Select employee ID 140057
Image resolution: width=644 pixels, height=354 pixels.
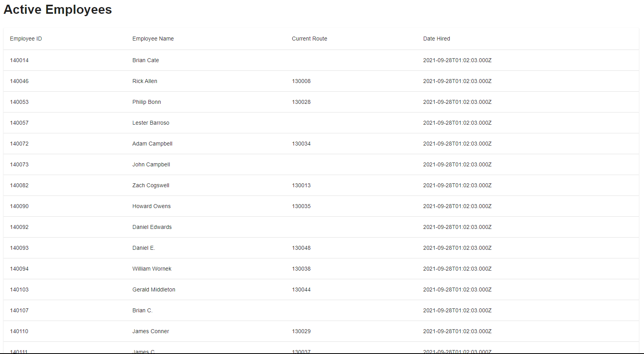(19, 123)
